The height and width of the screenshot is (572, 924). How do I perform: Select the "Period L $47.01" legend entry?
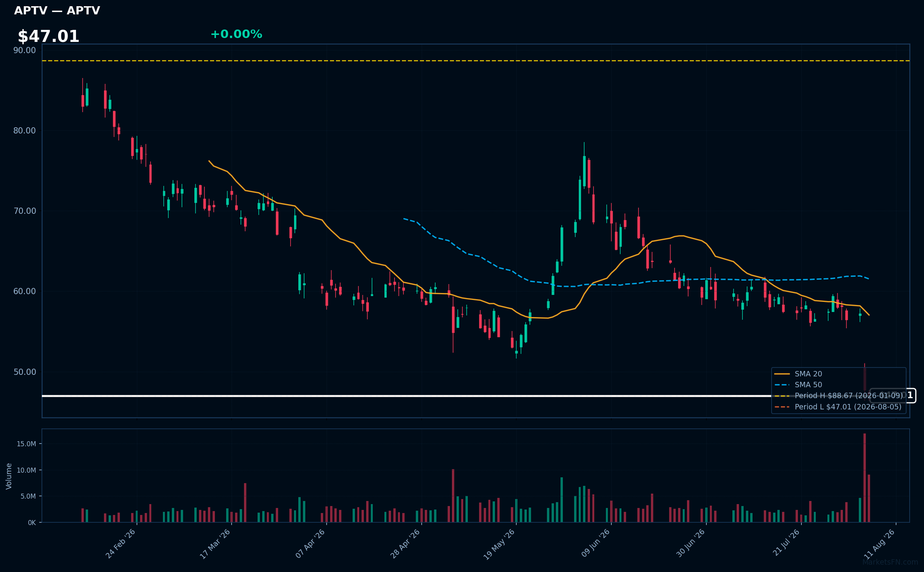848,407
